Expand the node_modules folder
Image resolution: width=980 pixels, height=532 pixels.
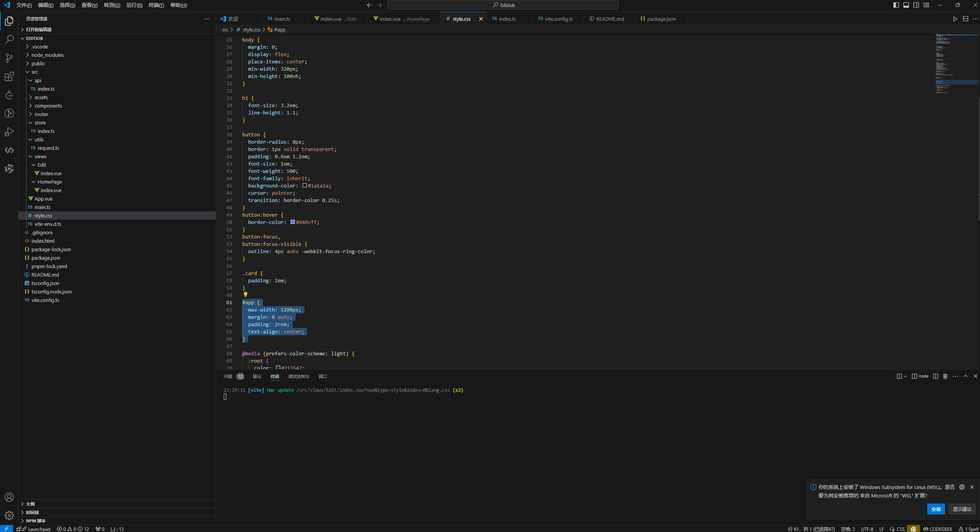[117, 55]
